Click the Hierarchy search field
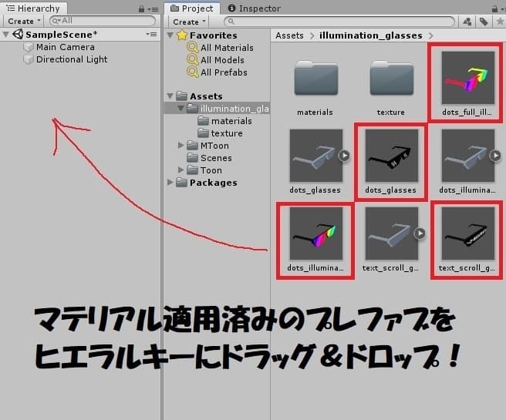 point(103,21)
